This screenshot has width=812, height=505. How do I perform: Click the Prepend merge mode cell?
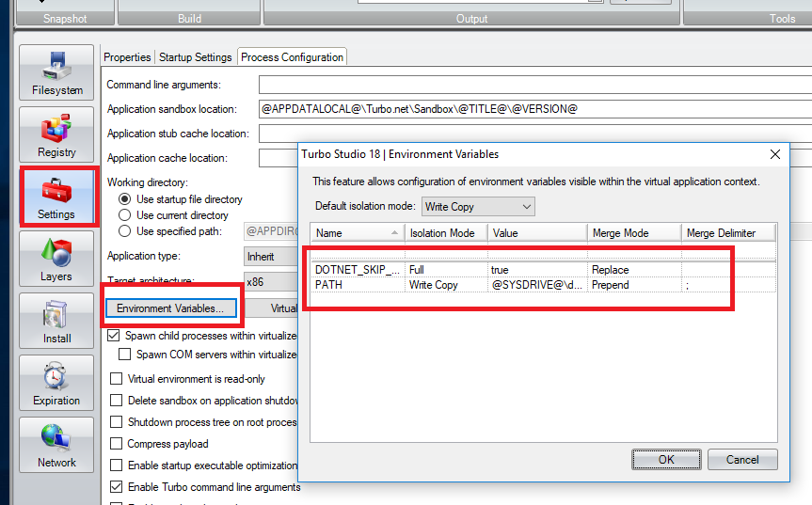click(x=634, y=285)
